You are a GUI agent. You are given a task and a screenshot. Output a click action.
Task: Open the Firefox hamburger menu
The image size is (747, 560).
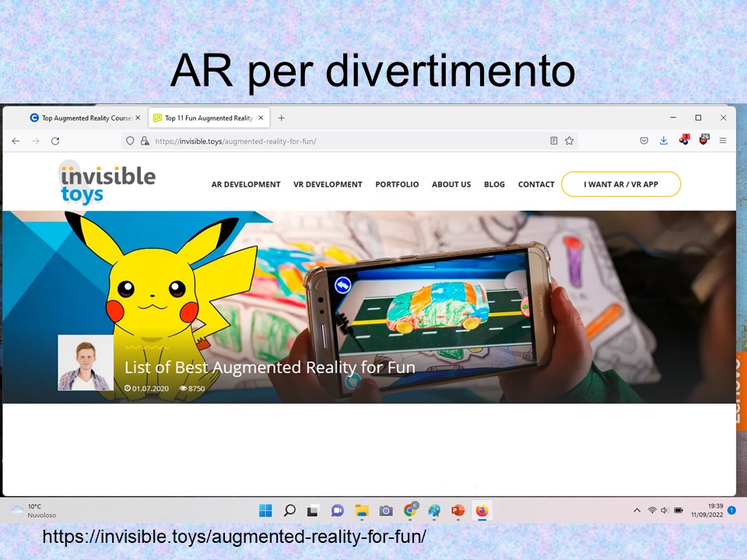(723, 141)
